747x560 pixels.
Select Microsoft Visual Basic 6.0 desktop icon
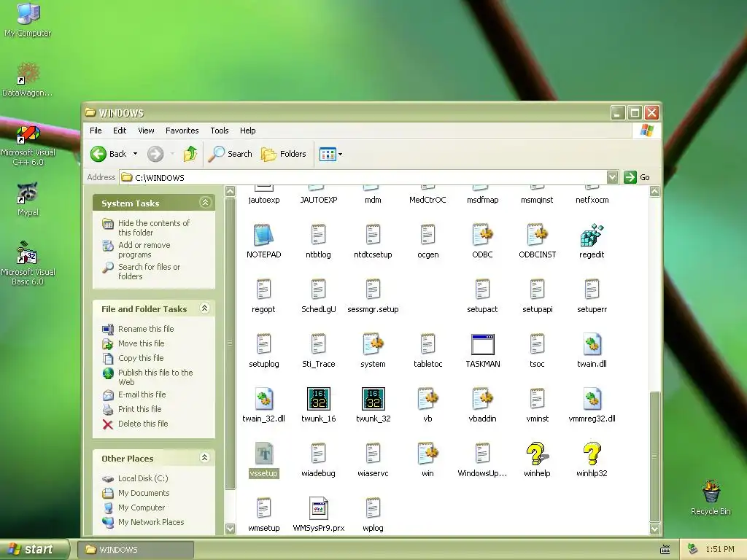tap(27, 253)
